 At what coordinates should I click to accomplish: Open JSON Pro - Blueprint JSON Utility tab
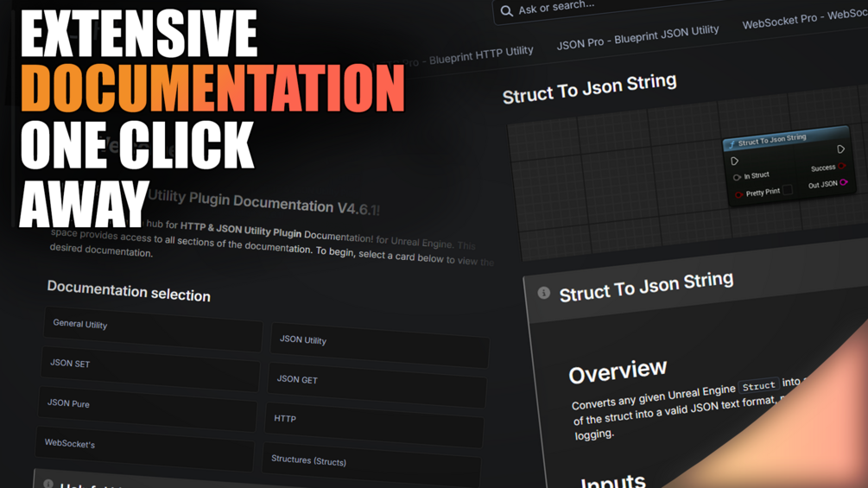(x=637, y=37)
